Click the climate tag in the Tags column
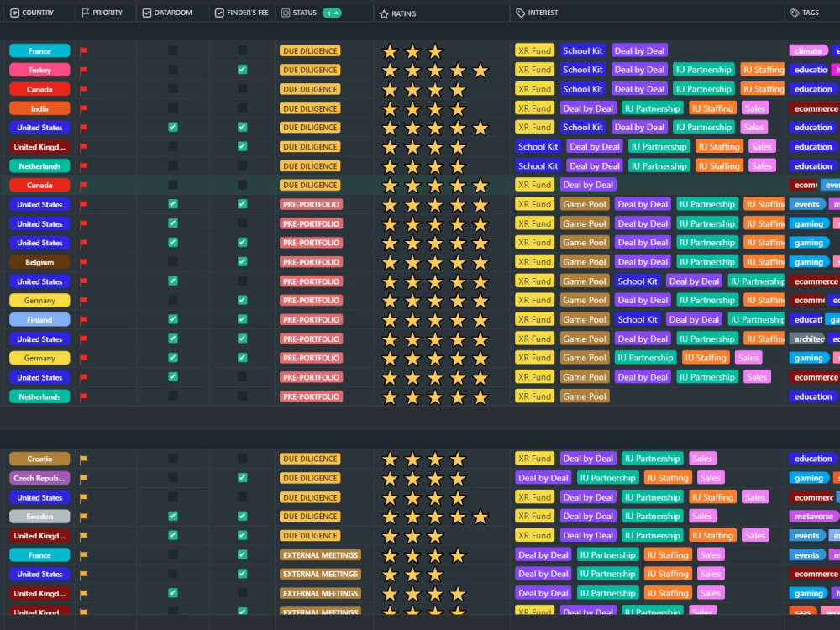The width and height of the screenshot is (840, 630). (808, 51)
